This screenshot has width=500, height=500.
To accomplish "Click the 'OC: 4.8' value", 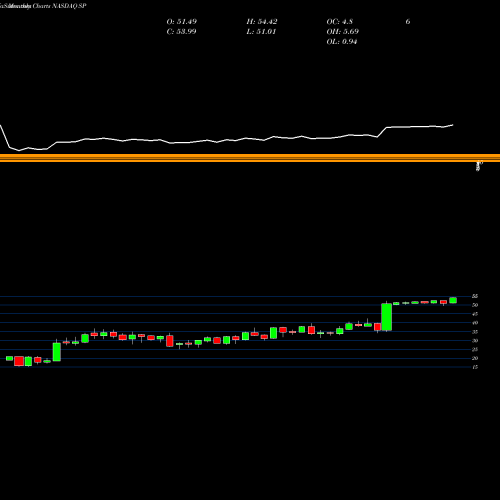I will [x=339, y=22].
